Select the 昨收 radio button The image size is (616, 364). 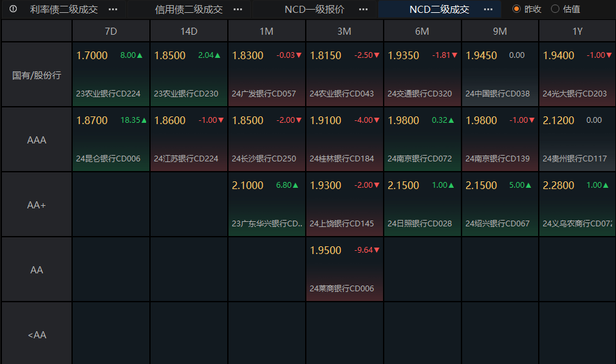click(x=517, y=9)
